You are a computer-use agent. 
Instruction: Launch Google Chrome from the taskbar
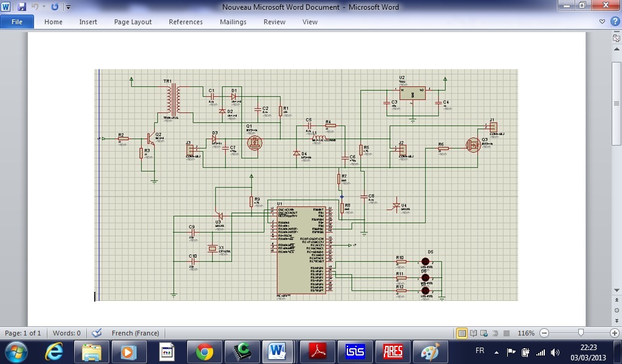[x=205, y=351]
